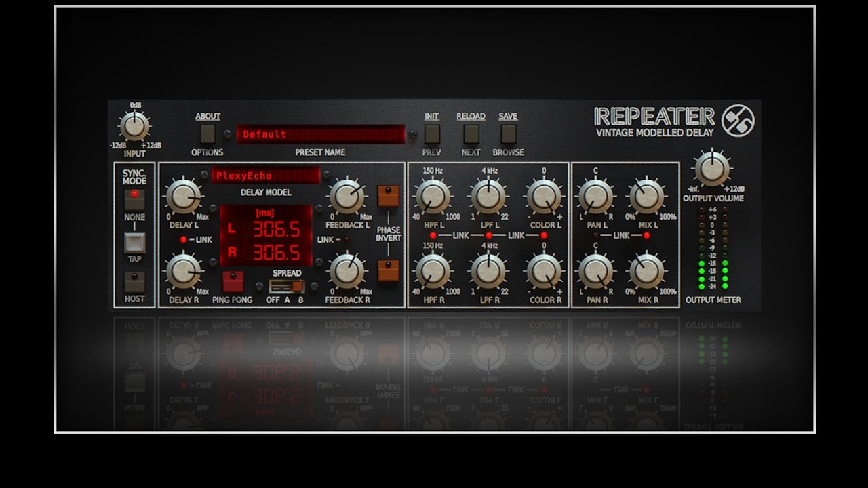
Task: Click the Reload/Next preset button
Action: click(471, 134)
